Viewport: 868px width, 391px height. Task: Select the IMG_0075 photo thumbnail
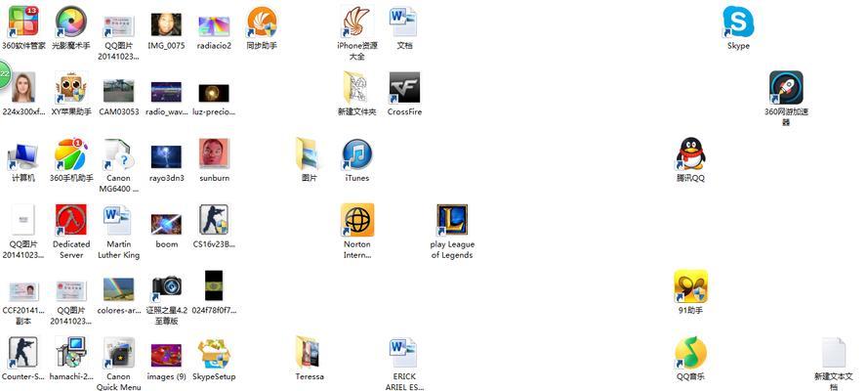167,24
